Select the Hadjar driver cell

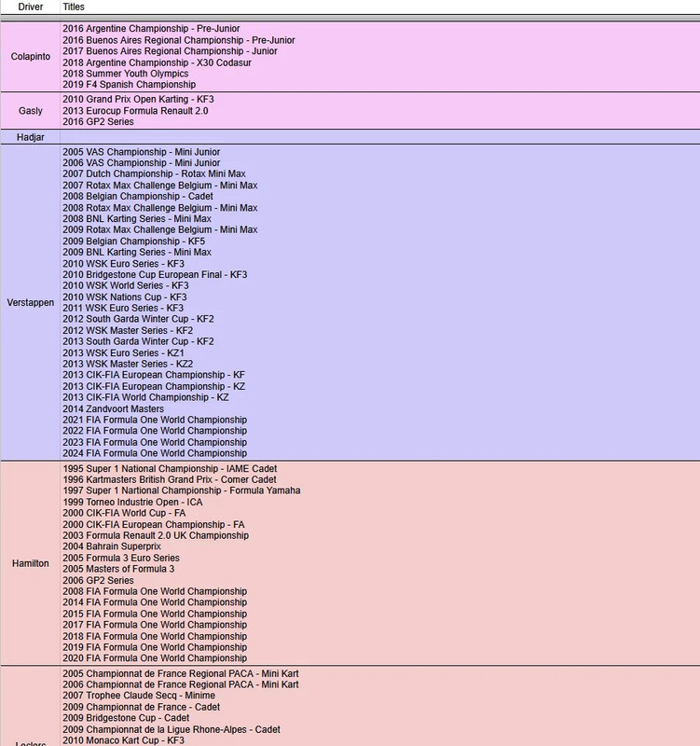click(30, 137)
